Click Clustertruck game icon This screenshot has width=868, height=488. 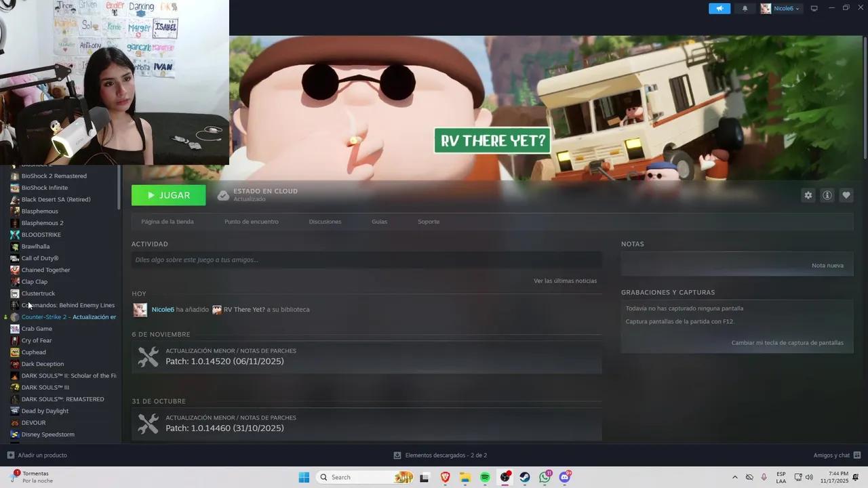pyautogui.click(x=15, y=293)
